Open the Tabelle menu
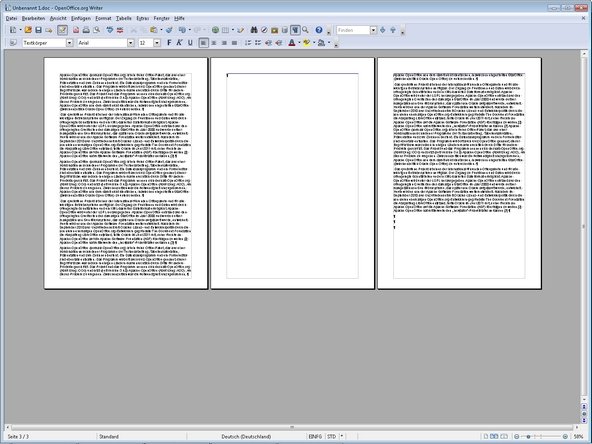Image resolution: width=592 pixels, height=444 pixels. point(123,18)
